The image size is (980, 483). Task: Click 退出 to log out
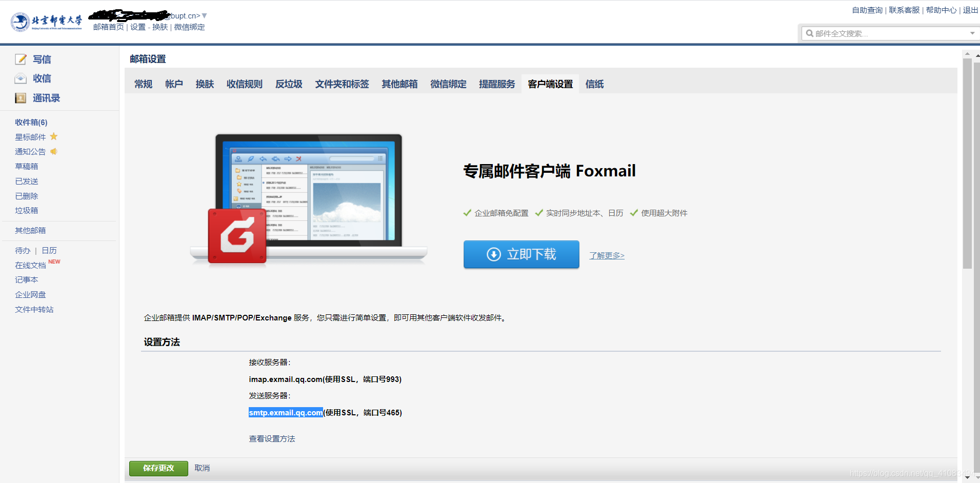click(x=970, y=10)
